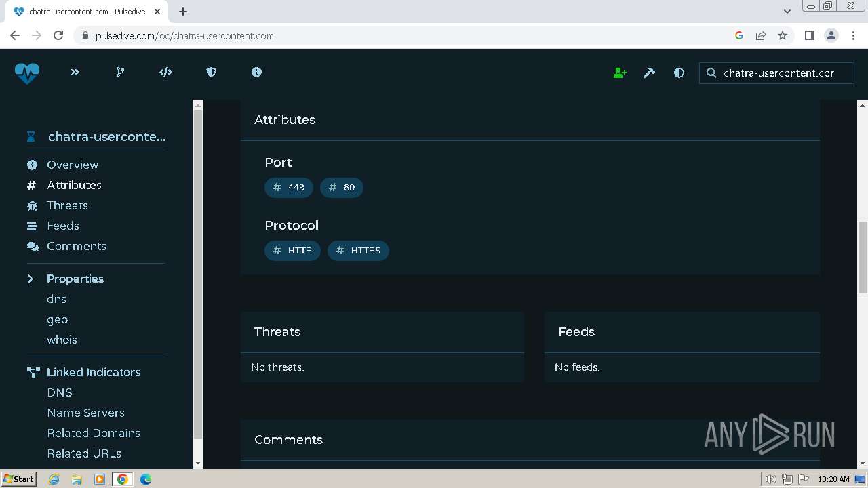
Task: Click the gavel tools icon
Action: pos(649,73)
